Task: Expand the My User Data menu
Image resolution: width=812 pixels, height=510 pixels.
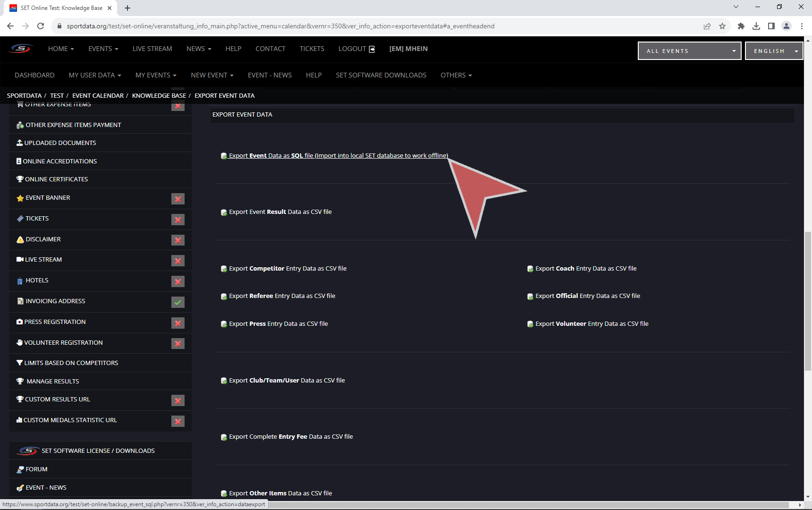Action: [94, 75]
